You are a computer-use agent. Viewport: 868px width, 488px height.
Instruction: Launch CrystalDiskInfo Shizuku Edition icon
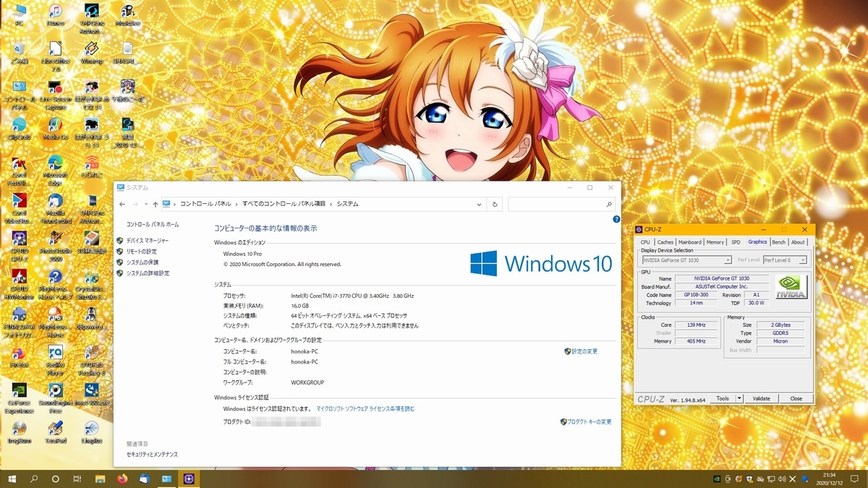click(92, 286)
